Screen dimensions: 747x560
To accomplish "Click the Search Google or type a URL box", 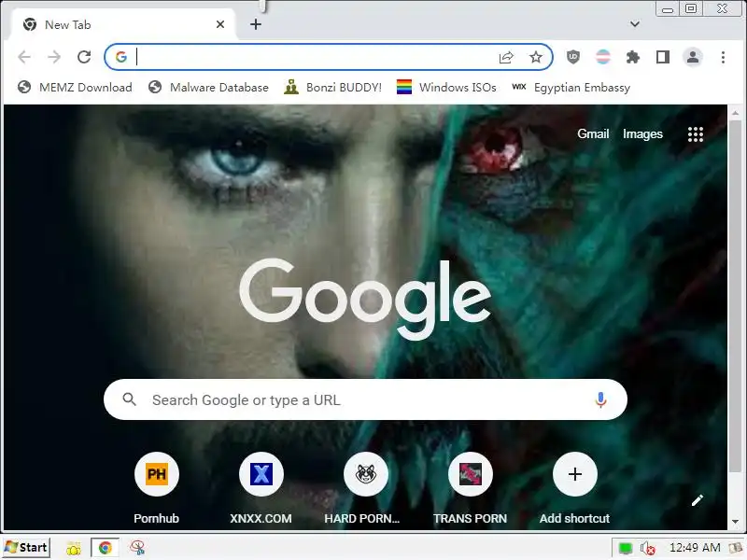I will tap(365, 399).
